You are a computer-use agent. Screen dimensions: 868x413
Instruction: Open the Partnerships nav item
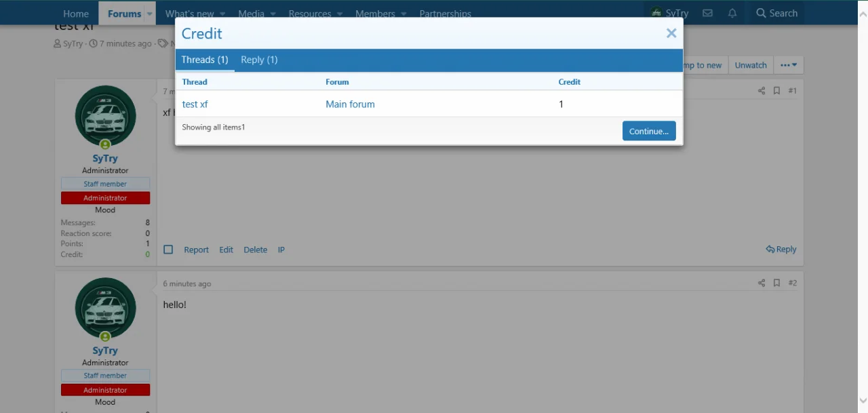[x=445, y=14]
